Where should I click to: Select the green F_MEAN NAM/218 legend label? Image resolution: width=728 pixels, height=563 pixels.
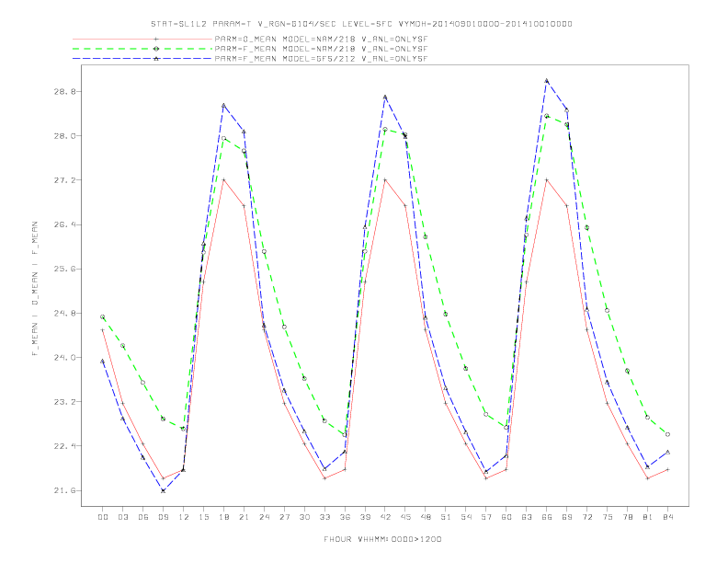pyautogui.click(x=321, y=49)
